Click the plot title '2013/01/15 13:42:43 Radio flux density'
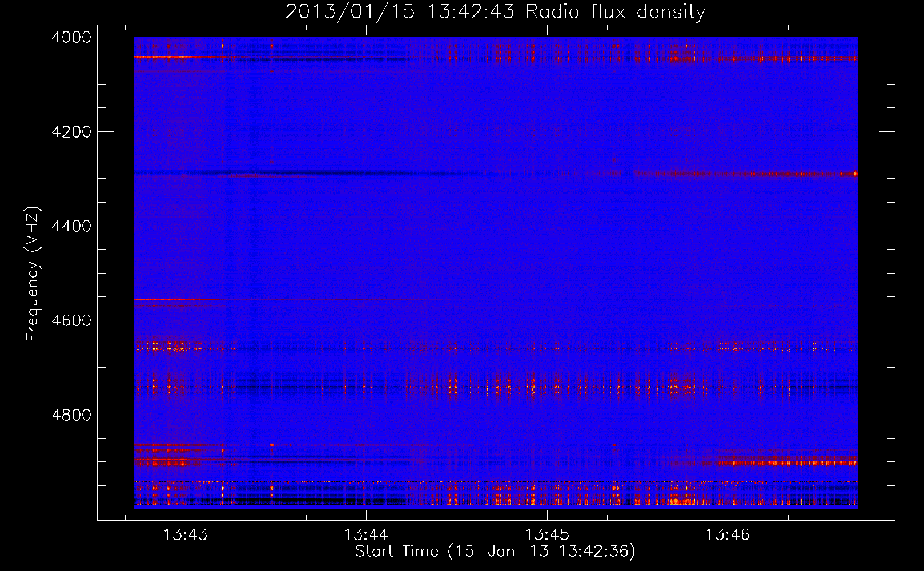 495,11
